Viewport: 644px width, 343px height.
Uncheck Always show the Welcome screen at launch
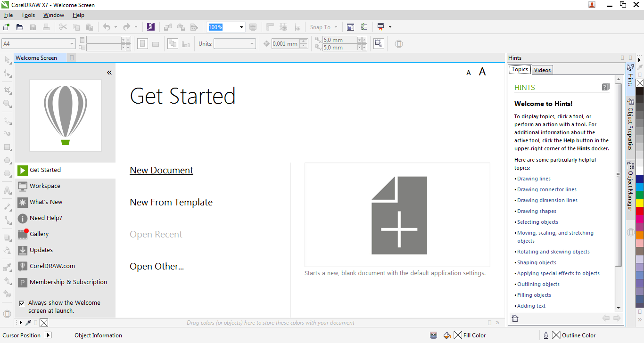pyautogui.click(x=22, y=303)
